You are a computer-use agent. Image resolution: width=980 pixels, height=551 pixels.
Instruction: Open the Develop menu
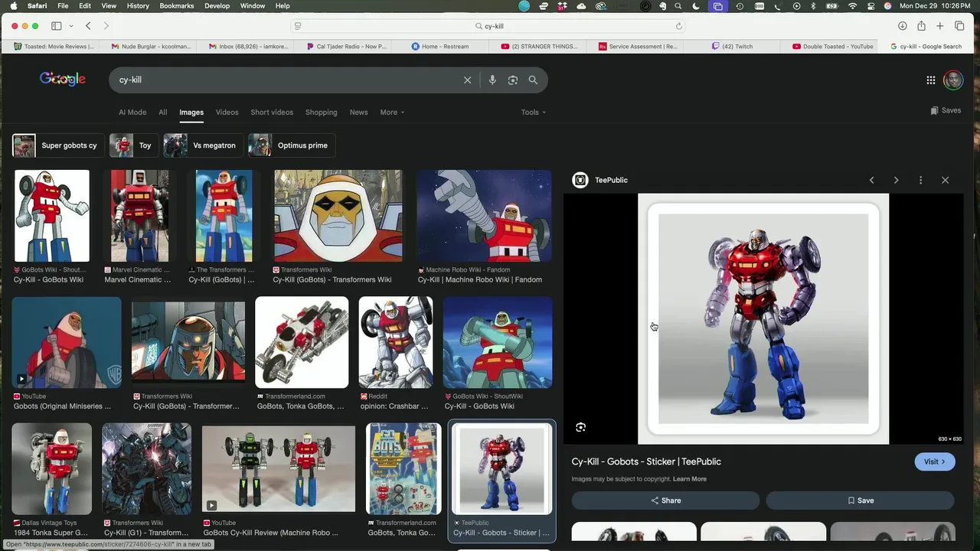[x=217, y=6]
